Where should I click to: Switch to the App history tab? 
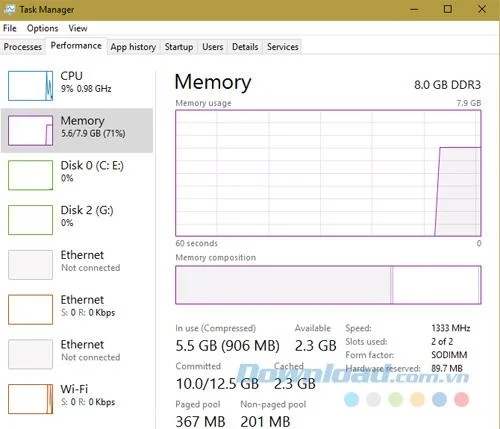click(133, 47)
